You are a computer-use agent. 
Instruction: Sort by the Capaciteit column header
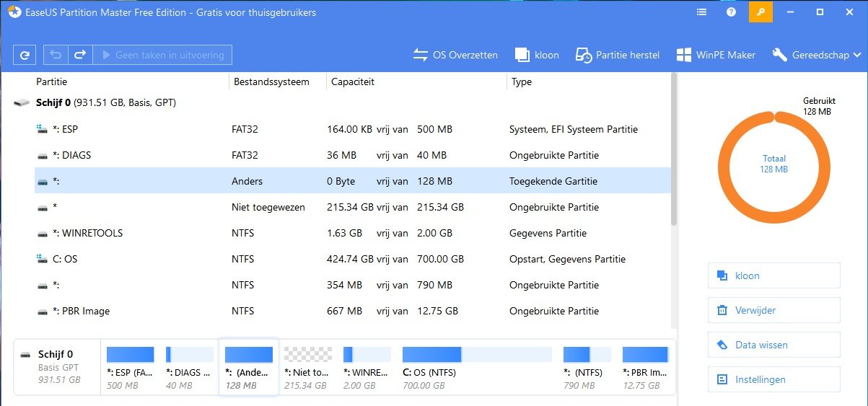coord(416,81)
